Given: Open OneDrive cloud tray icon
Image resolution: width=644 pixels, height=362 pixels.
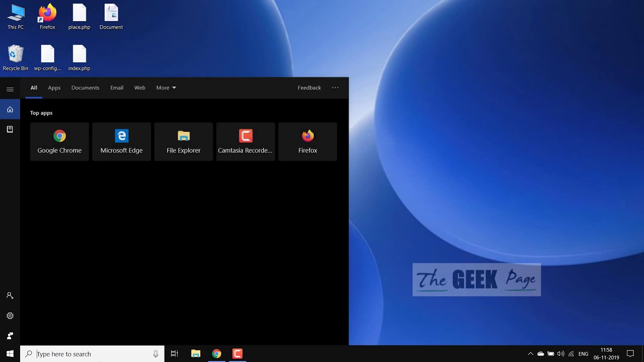Looking at the screenshot, I should tap(541, 354).
